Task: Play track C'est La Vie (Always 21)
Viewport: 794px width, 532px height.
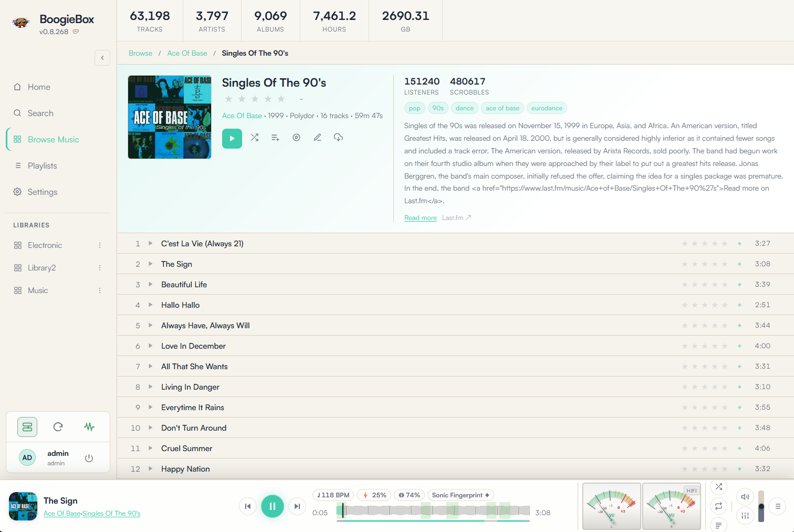Action: [150, 243]
